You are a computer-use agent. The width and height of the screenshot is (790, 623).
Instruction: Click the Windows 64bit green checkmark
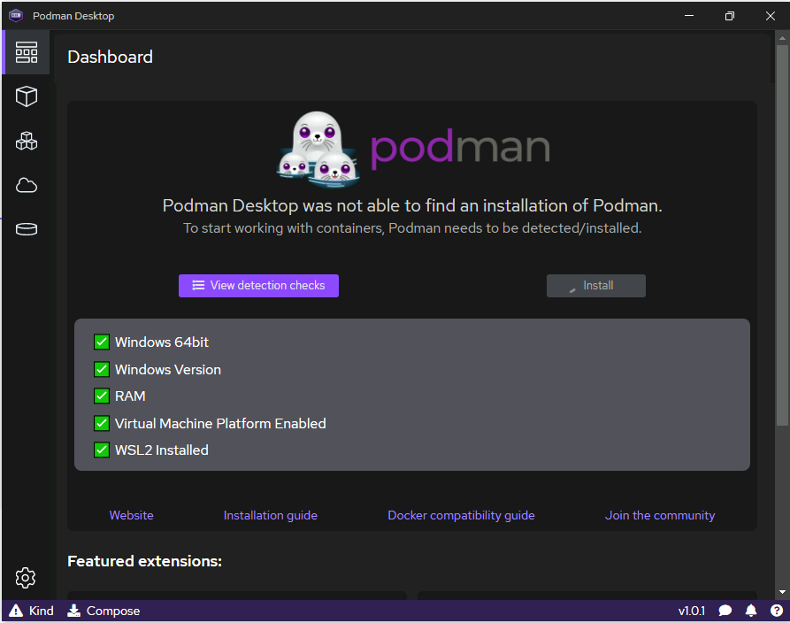tap(102, 342)
